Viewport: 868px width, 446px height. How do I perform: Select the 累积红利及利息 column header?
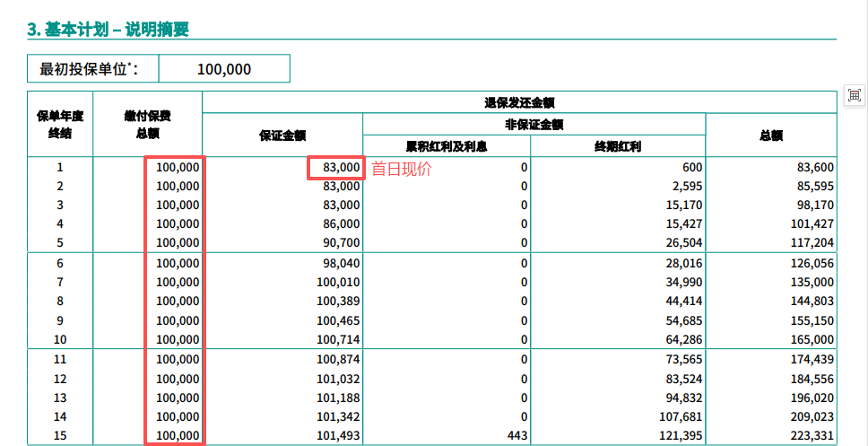(447, 145)
